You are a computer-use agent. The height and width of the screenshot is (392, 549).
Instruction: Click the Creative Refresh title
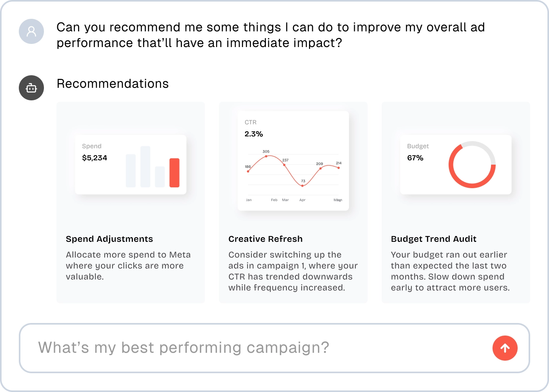(265, 239)
